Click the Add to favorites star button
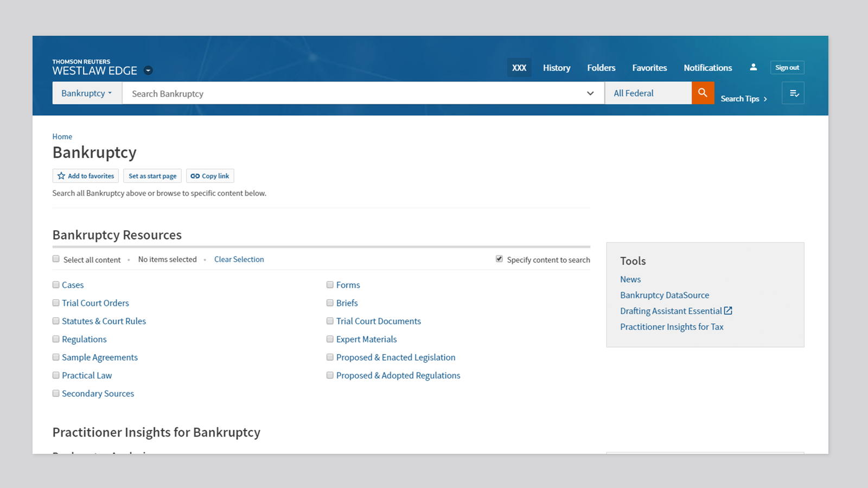 [86, 176]
